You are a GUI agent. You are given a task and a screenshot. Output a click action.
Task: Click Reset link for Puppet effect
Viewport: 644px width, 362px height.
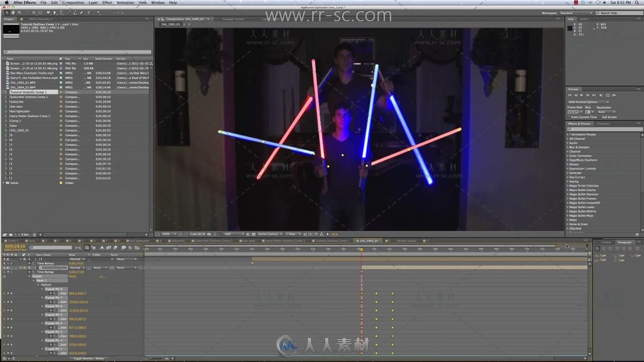(72, 276)
